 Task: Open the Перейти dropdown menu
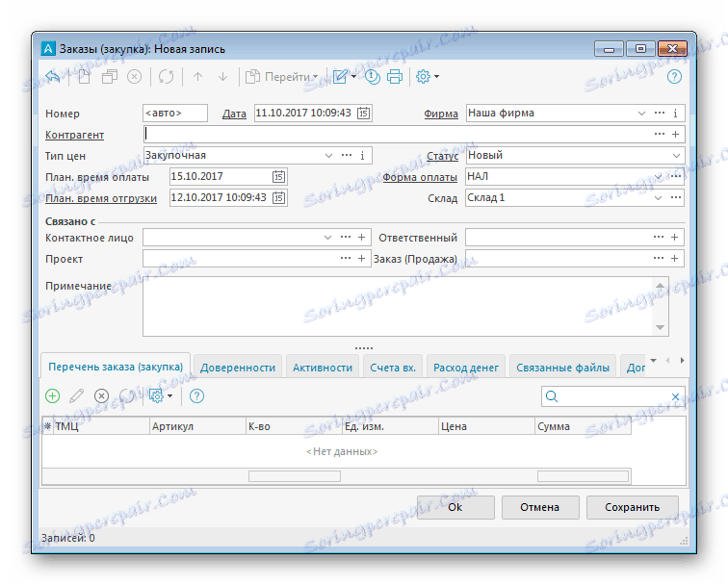click(x=282, y=77)
